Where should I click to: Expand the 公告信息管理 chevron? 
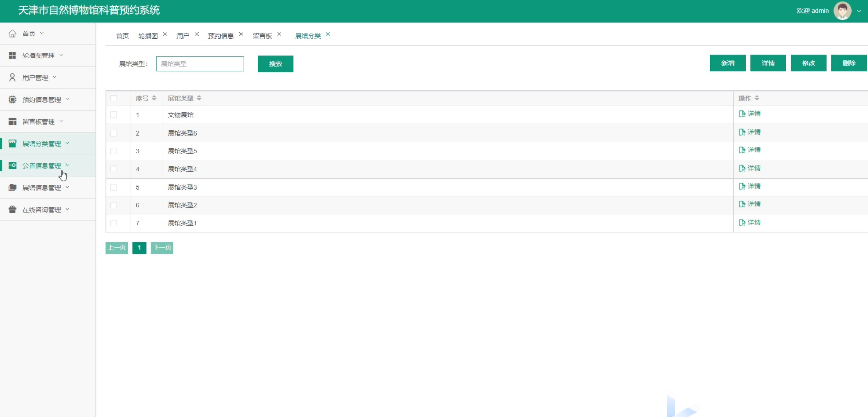click(67, 165)
